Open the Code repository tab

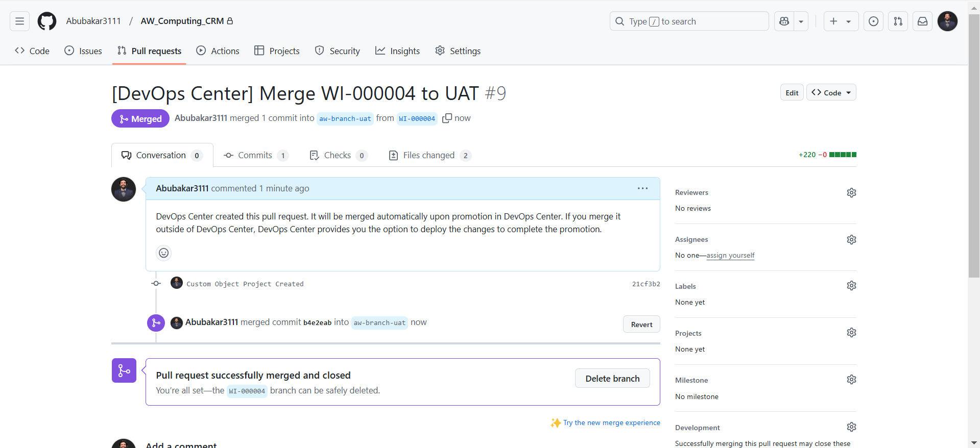[x=32, y=51]
